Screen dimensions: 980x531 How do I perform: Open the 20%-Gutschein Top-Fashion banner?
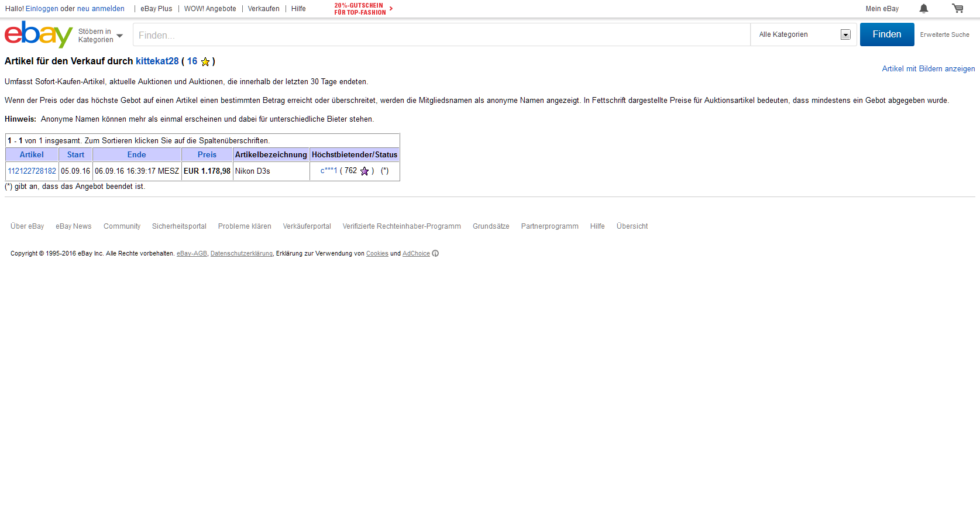click(x=363, y=9)
